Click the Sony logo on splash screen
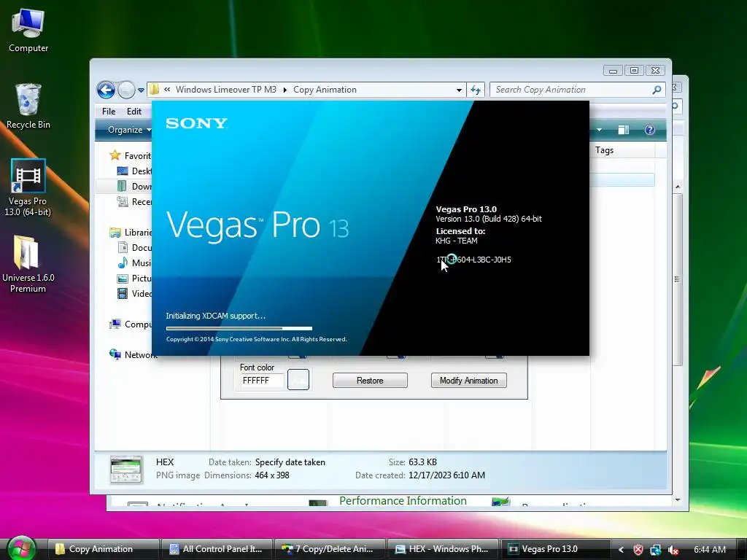The width and height of the screenshot is (747, 560). [x=196, y=123]
